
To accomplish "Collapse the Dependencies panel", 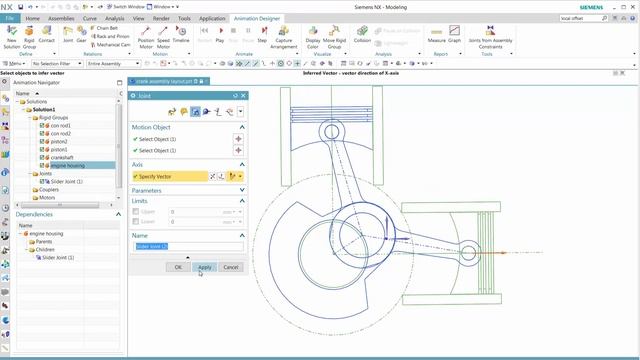I will click(x=118, y=214).
